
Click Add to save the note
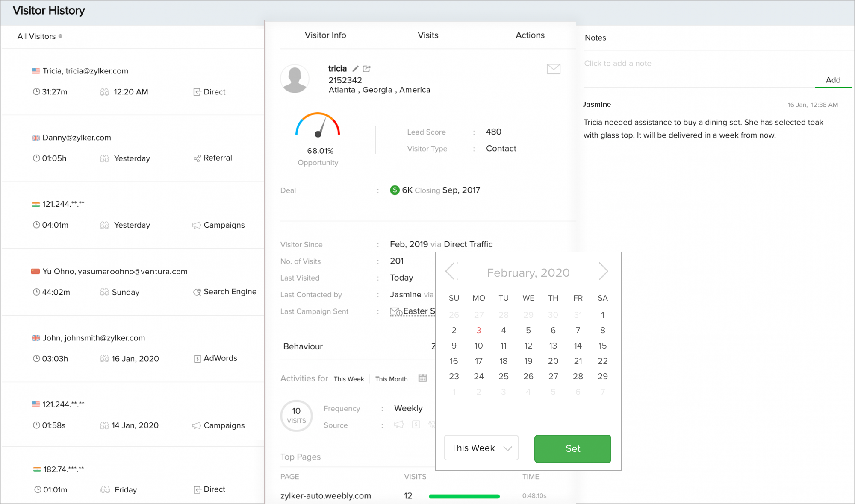tap(833, 80)
